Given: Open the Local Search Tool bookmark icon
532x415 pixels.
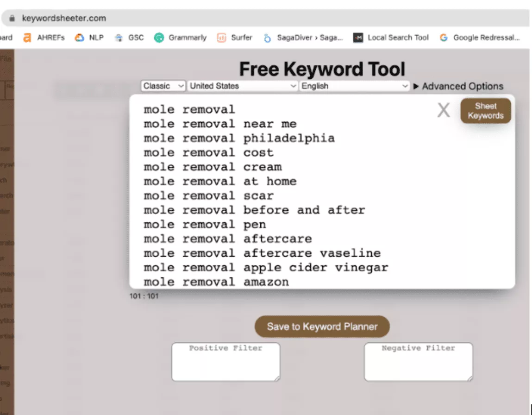Looking at the screenshot, I should coord(358,38).
